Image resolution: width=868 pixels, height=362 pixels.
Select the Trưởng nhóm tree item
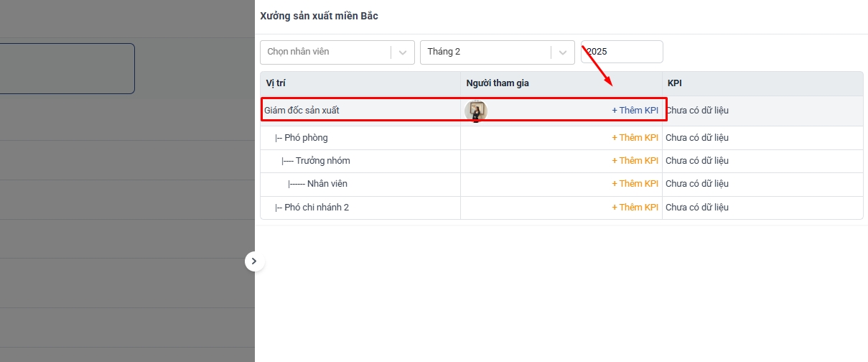(323, 161)
